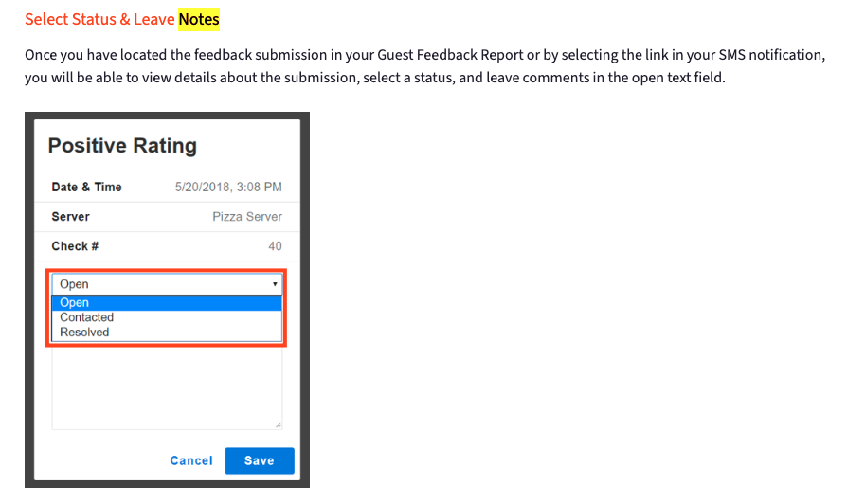This screenshot has width=865, height=504.
Task: Choose Resolved in the status list
Action: (84, 333)
